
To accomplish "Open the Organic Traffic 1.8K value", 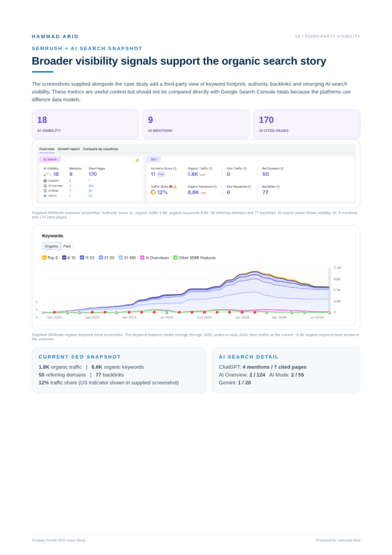I will (x=193, y=174).
